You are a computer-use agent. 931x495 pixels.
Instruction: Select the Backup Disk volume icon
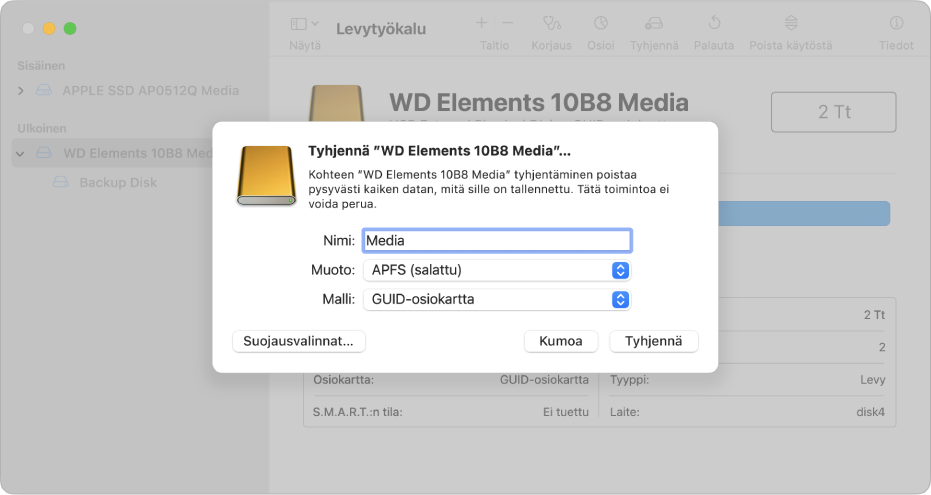tap(61, 182)
